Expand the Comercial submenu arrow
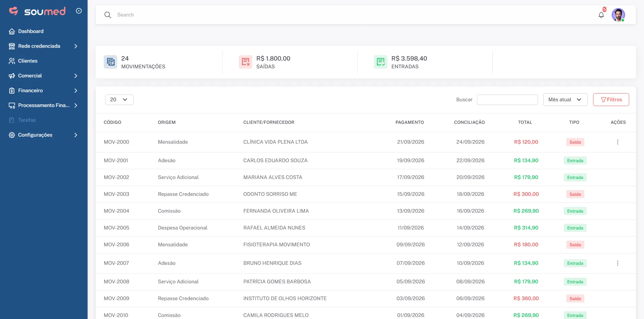The height and width of the screenshot is (319, 644). pyautogui.click(x=76, y=76)
